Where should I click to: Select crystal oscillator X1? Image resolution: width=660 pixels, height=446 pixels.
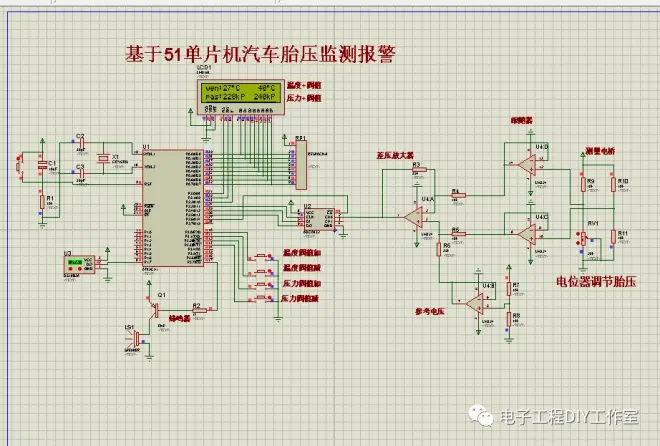[x=103, y=159]
